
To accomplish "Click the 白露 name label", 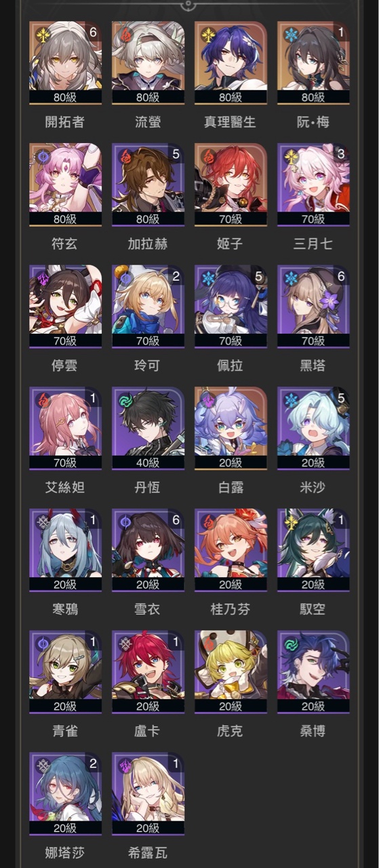I will click(231, 488).
